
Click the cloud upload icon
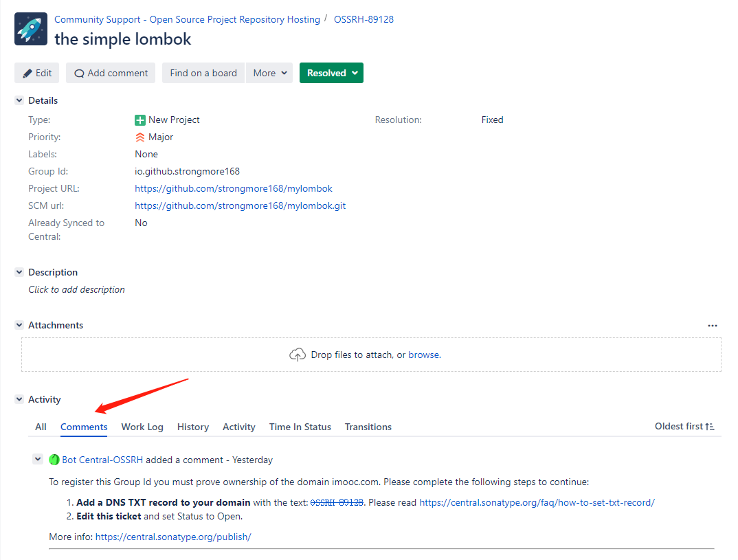297,355
